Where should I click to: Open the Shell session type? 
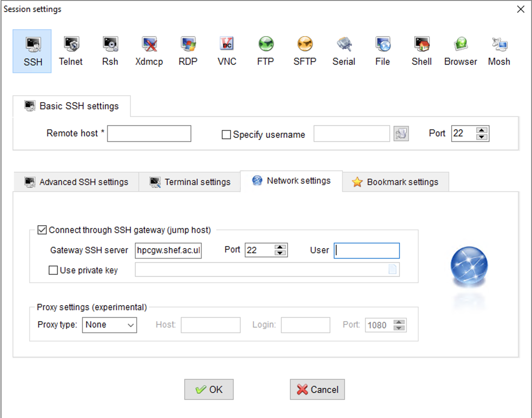(x=422, y=51)
